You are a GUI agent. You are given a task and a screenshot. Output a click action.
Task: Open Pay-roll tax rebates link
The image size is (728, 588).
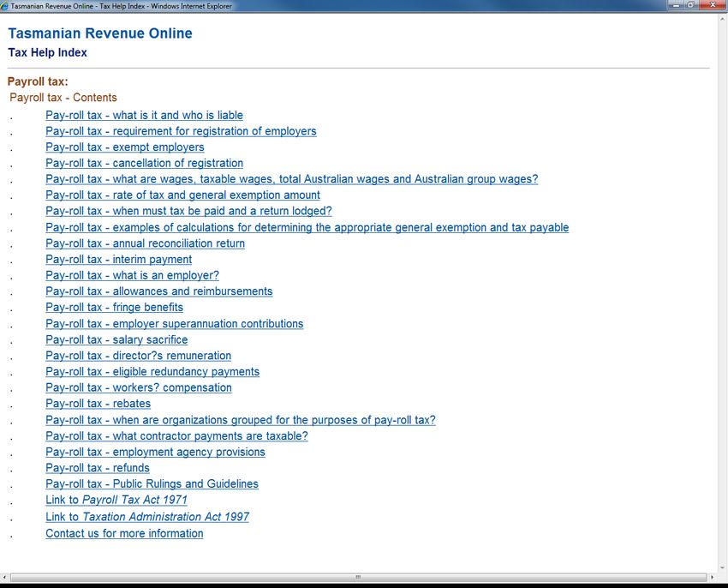[x=98, y=404]
